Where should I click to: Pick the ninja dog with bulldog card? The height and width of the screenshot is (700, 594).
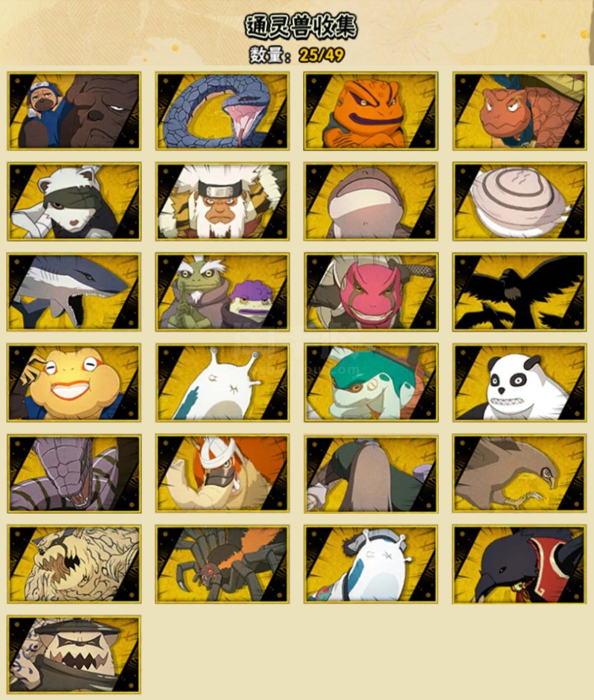pos(74,111)
